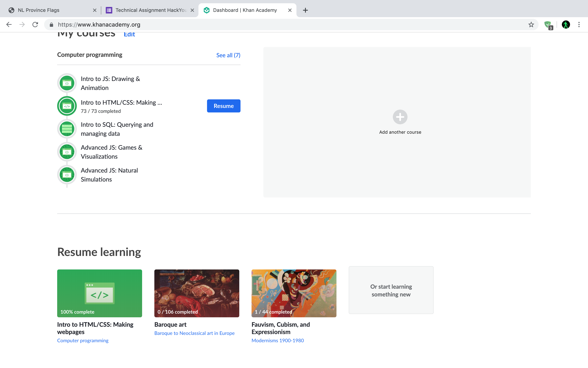Click the Advanced JS Games course icon
Viewport: 588px width, 368px height.
click(67, 152)
